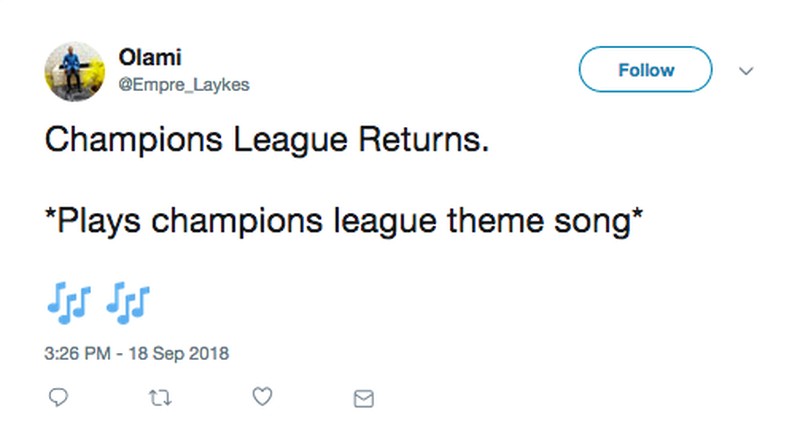Viewport: 800px width, 444px height.
Task: Visit the @Empre_Laykes handle
Action: pyautogui.click(x=184, y=85)
